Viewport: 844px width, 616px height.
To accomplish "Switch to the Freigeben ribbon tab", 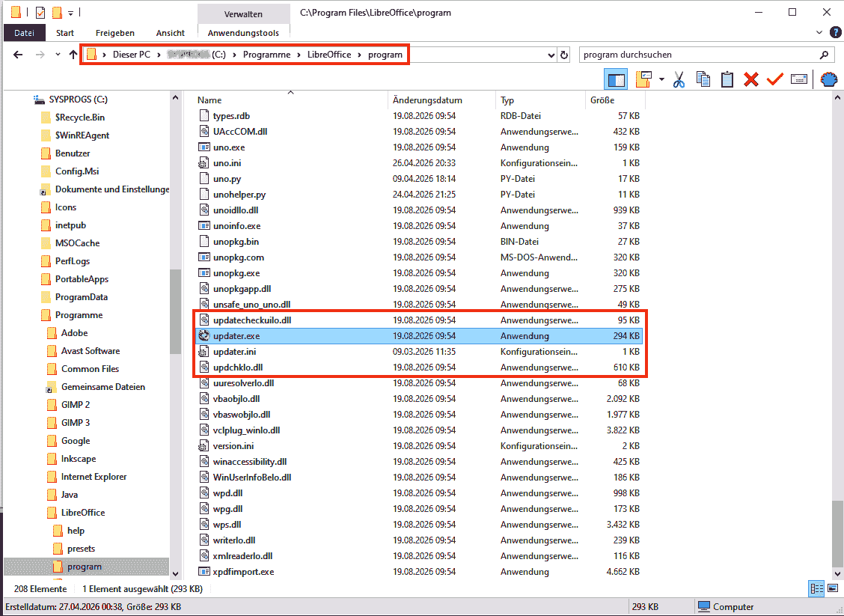I will click(115, 33).
